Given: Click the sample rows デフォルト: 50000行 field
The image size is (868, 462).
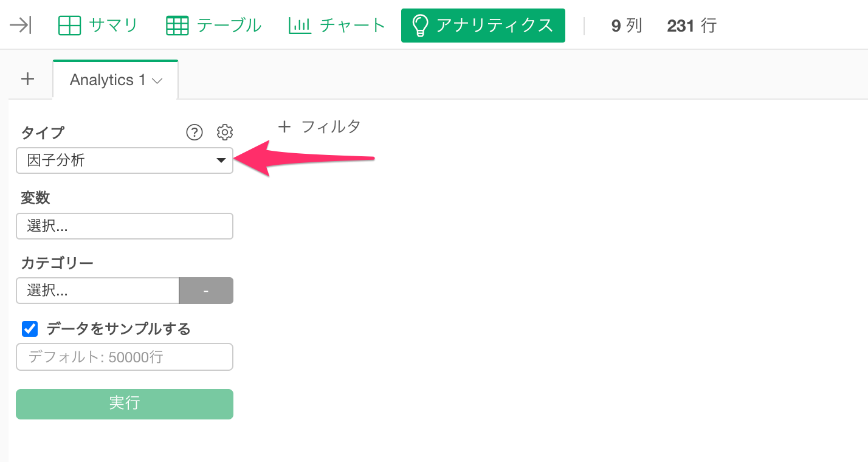Looking at the screenshot, I should point(125,357).
